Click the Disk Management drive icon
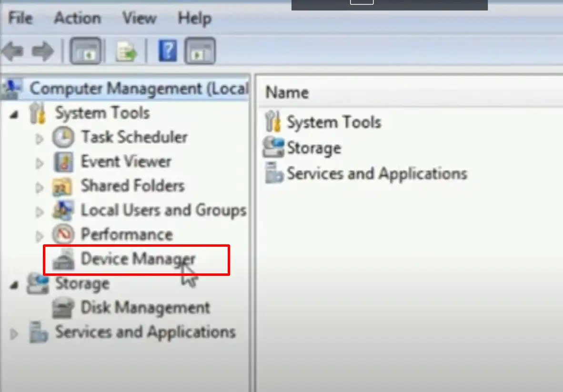This screenshot has width=563, height=392. tap(63, 308)
